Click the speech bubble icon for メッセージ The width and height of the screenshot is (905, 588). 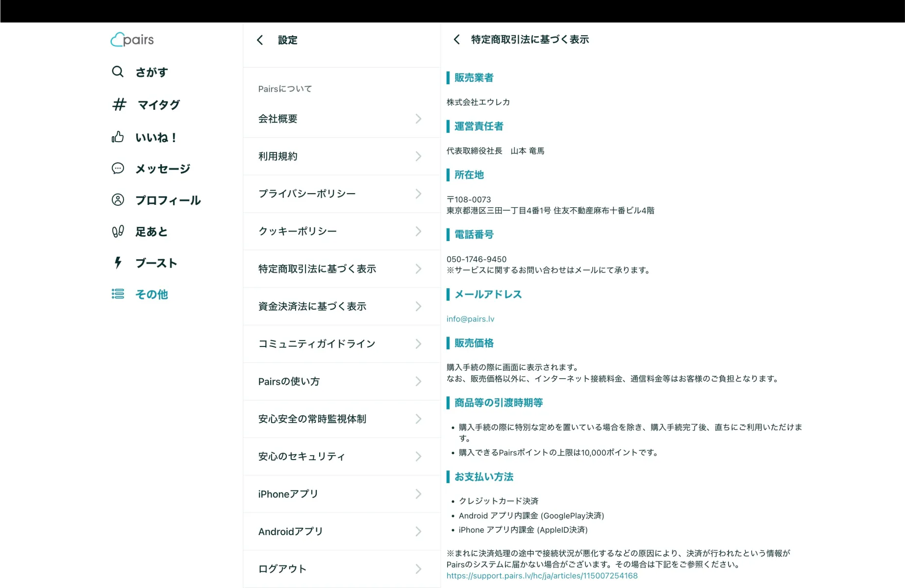click(x=118, y=169)
